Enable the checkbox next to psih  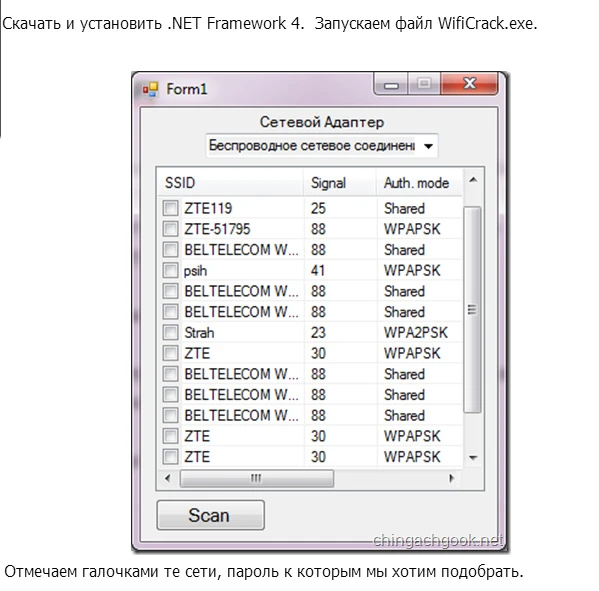(170, 270)
